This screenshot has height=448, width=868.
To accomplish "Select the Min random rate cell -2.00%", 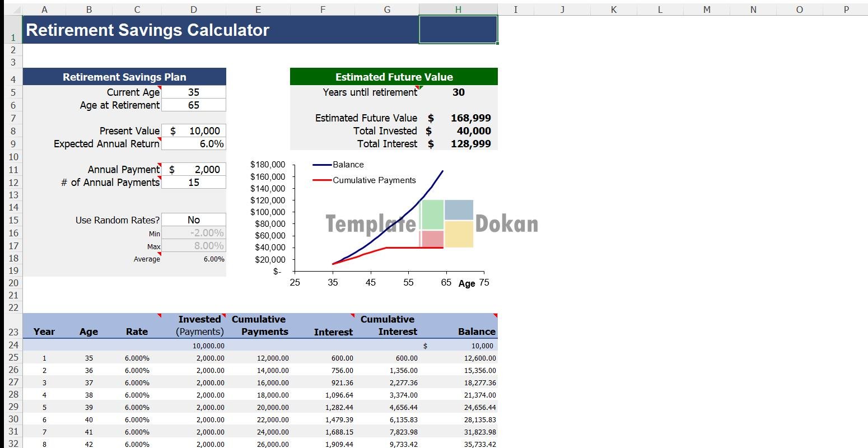I will [x=194, y=233].
